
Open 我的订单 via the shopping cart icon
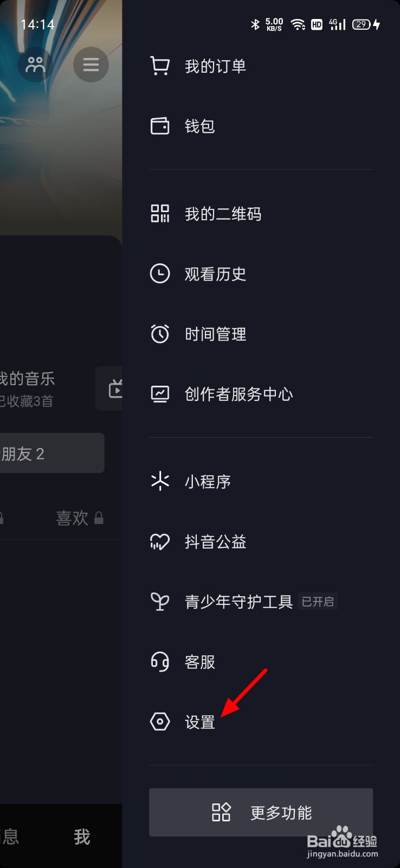159,65
